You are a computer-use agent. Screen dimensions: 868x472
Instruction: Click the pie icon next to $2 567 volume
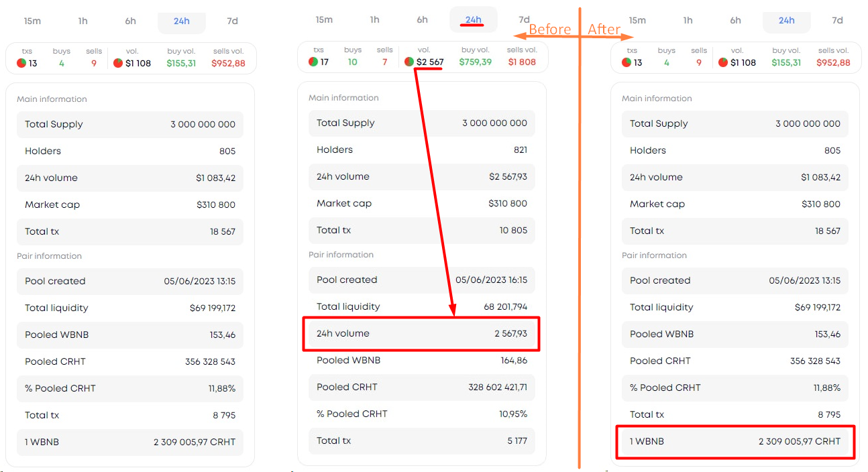click(x=409, y=62)
